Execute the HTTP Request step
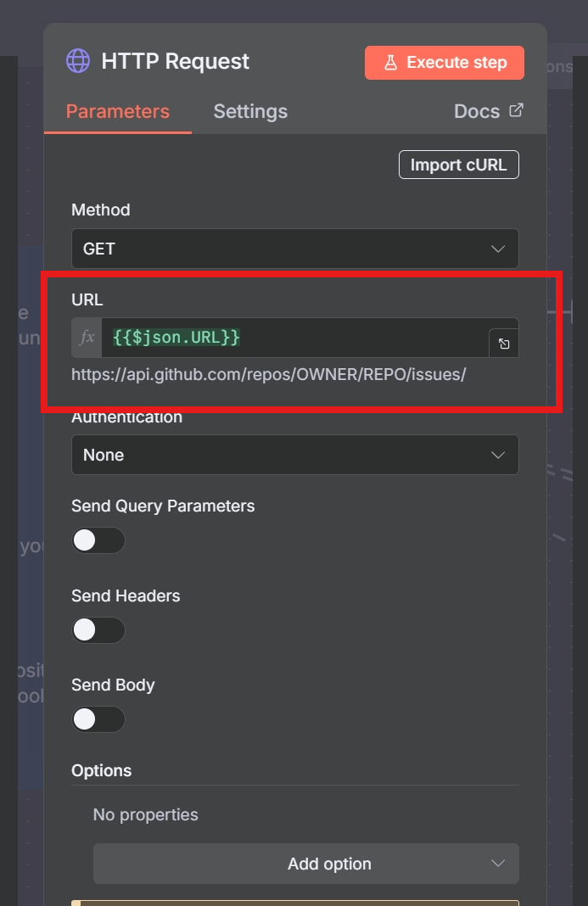The height and width of the screenshot is (906, 588). (x=444, y=62)
